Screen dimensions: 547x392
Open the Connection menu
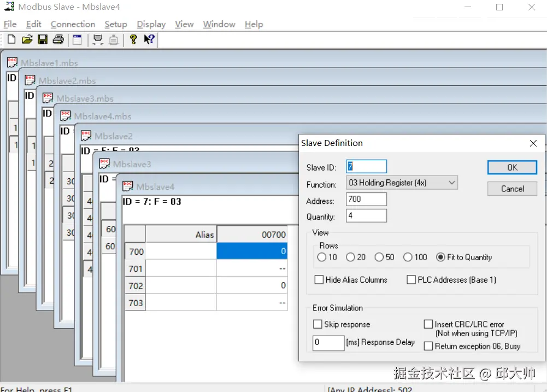coord(73,24)
